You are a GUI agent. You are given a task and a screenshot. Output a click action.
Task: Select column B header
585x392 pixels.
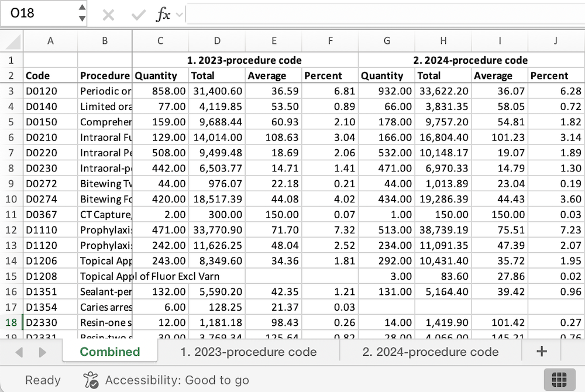point(105,40)
